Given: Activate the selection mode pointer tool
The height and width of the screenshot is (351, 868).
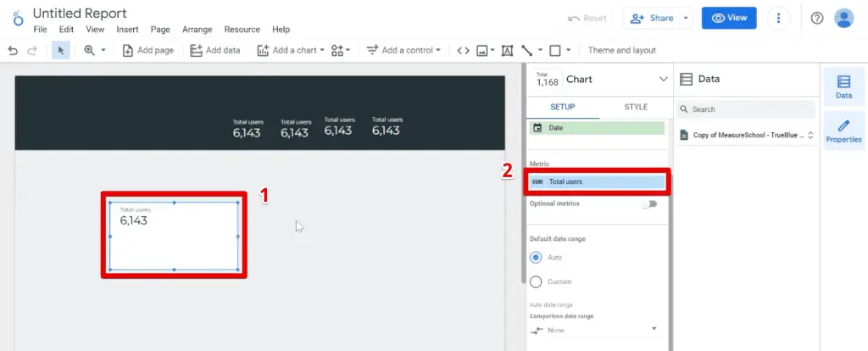Looking at the screenshot, I should tap(61, 50).
